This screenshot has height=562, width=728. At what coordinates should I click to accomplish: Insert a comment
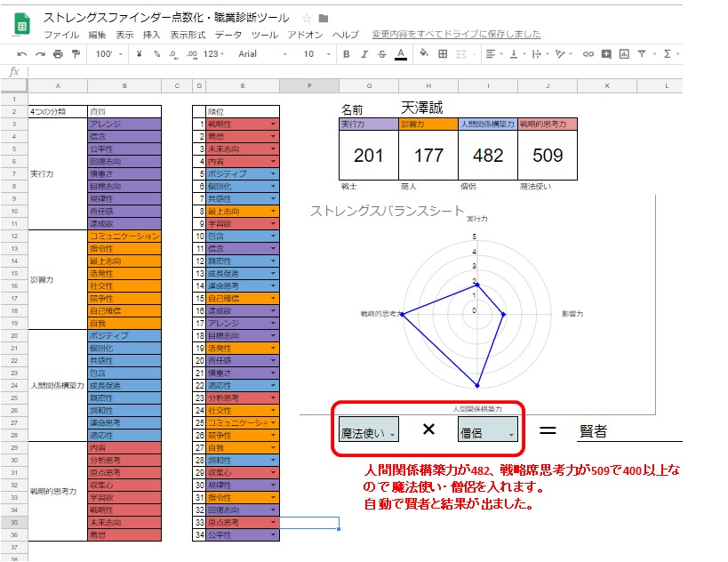[x=606, y=54]
